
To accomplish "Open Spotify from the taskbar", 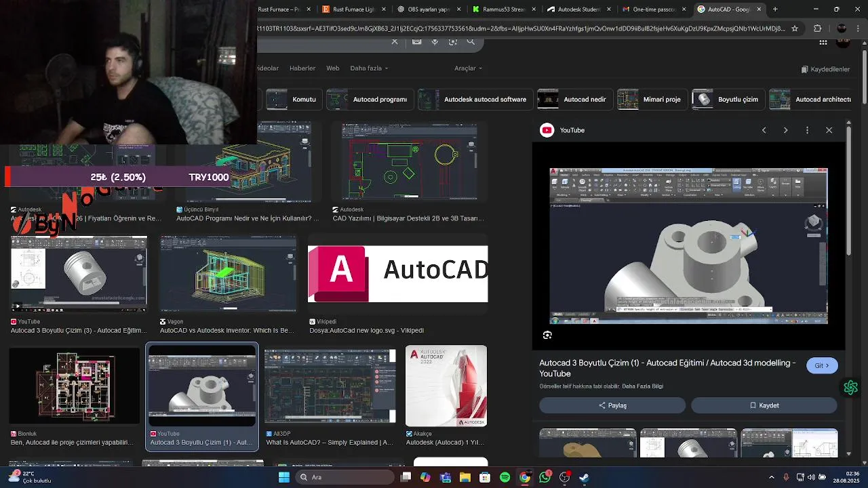I will pos(505,477).
